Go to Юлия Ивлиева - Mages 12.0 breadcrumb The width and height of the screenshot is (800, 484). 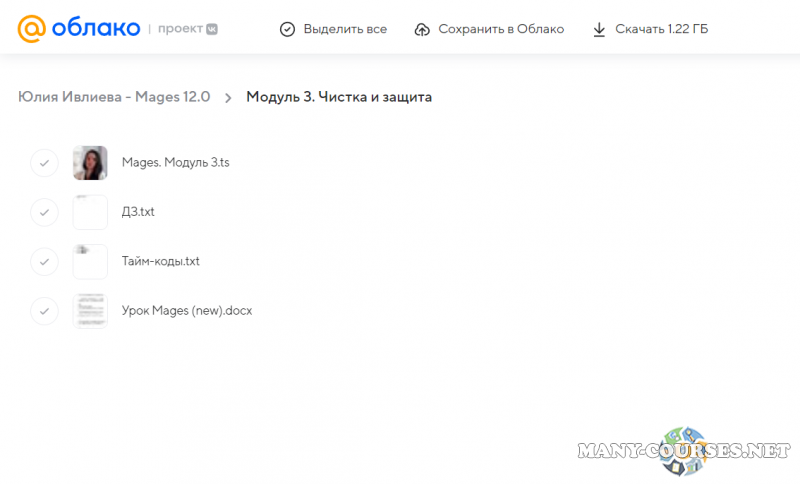tap(114, 97)
